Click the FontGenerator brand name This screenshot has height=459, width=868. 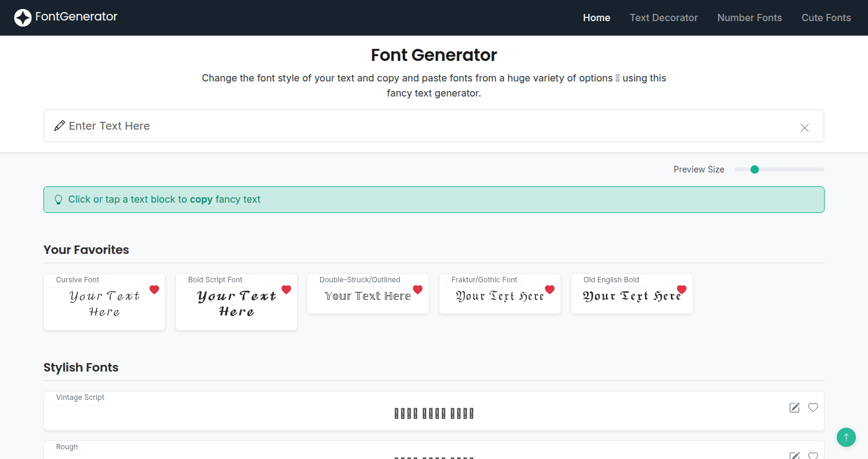click(77, 17)
